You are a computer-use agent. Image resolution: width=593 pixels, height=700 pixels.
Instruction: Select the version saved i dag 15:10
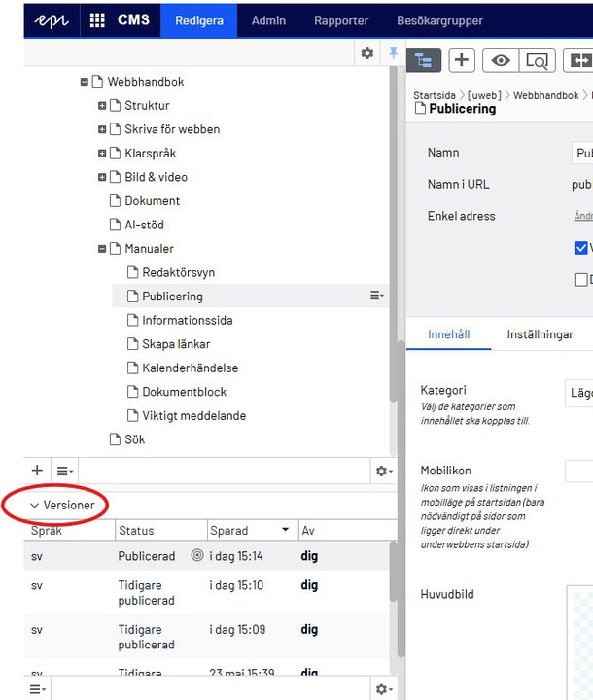coord(206,592)
